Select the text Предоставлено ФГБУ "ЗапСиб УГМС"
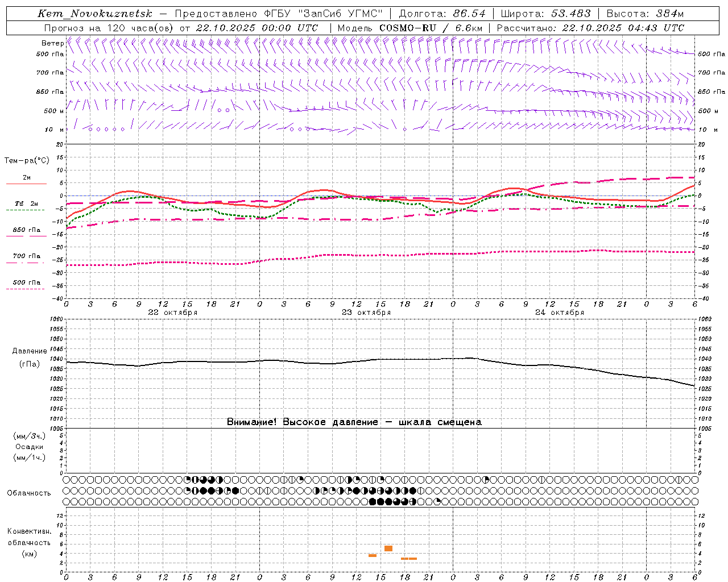 pos(279,14)
